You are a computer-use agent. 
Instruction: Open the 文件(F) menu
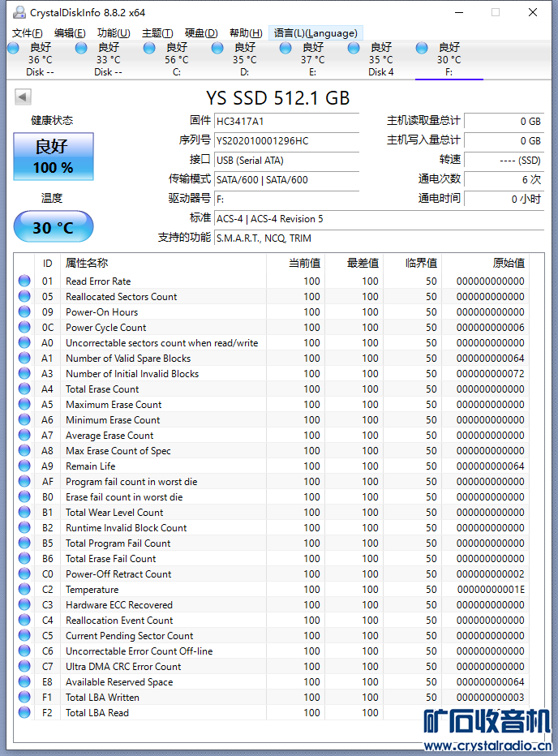27,32
